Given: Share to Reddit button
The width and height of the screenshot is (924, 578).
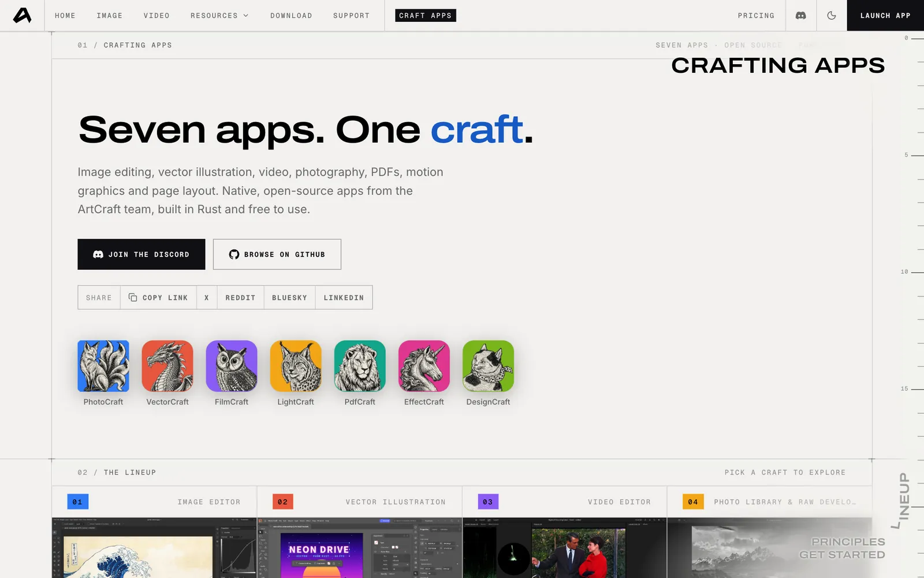Looking at the screenshot, I should pyautogui.click(x=240, y=298).
